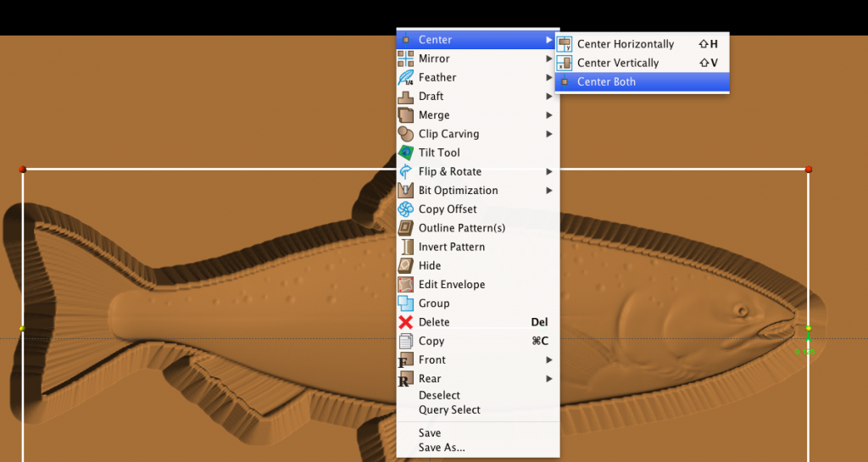Select Center Vertically option
The width and height of the screenshot is (868, 462).
tap(643, 63)
